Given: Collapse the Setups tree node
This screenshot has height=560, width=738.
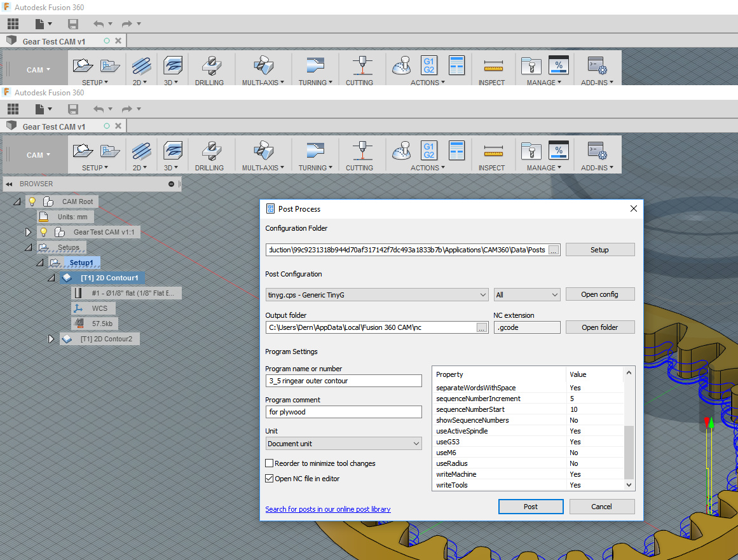Looking at the screenshot, I should point(29,247).
